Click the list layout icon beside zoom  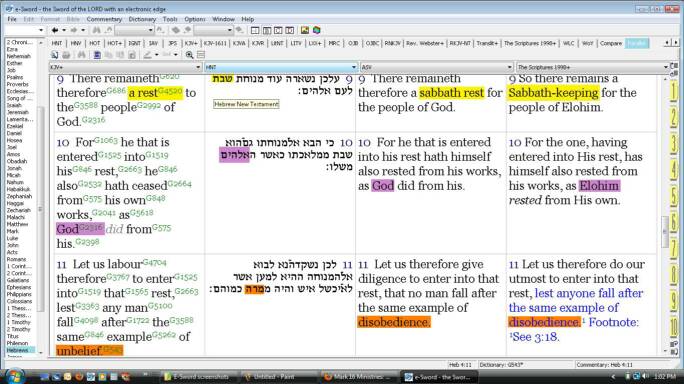pos(201,55)
